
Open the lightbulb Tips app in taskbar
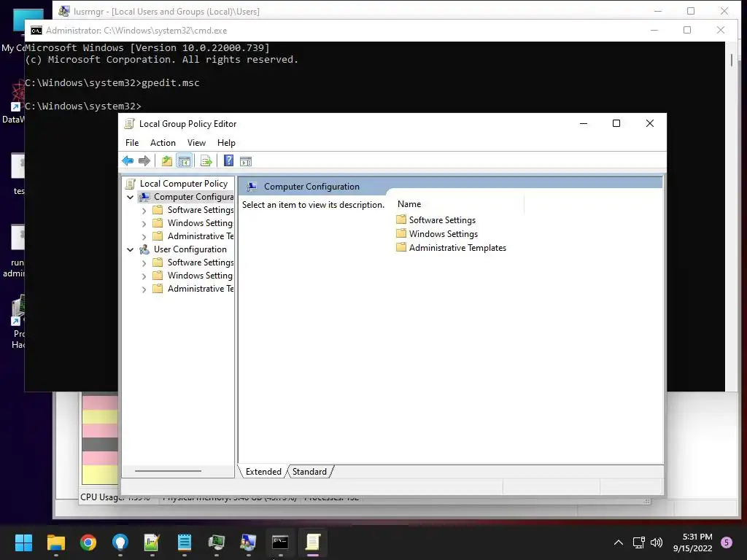click(120, 542)
